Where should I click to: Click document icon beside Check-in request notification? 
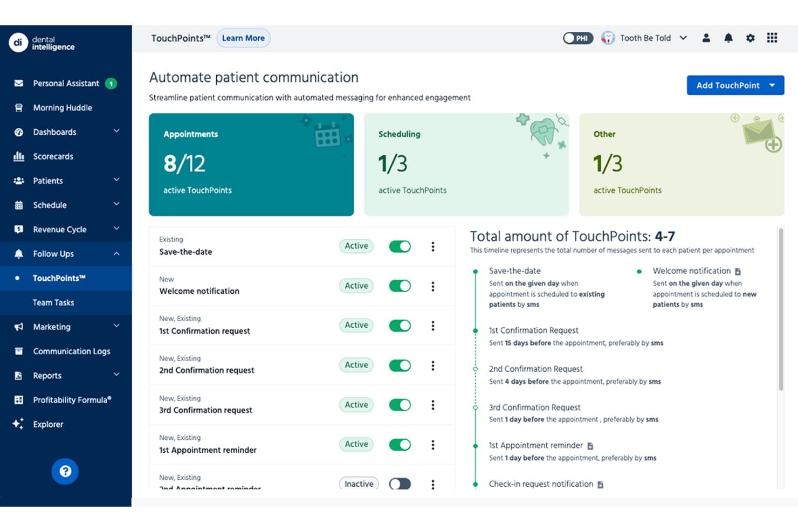600,485
